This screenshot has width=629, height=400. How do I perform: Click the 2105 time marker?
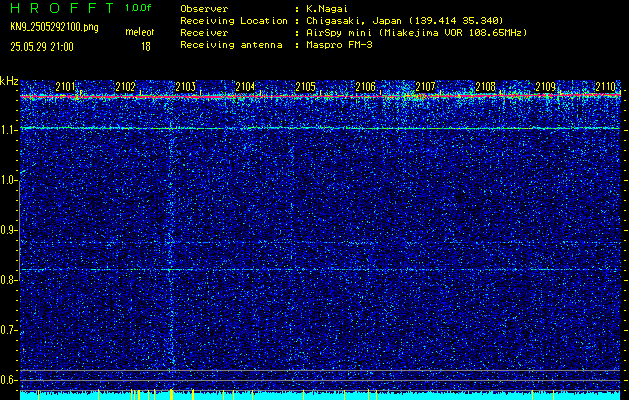[x=305, y=87]
